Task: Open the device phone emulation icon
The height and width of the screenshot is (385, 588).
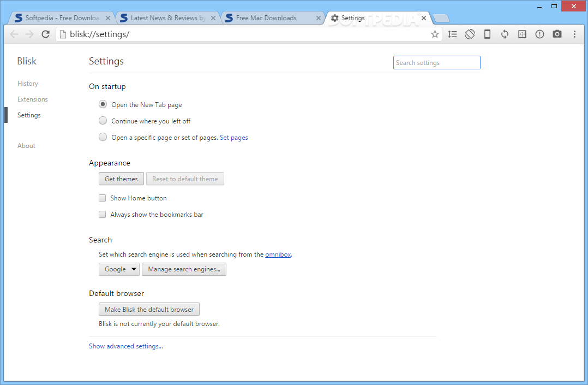Action: 487,34
